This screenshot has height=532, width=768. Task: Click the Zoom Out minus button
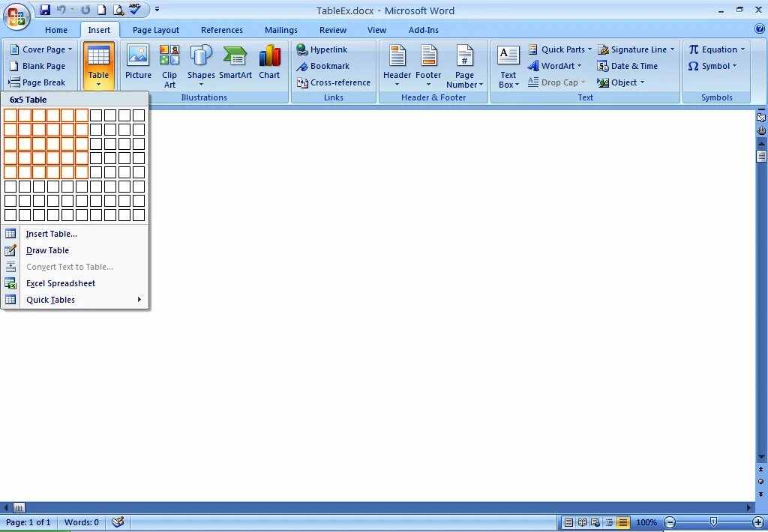[670, 522]
